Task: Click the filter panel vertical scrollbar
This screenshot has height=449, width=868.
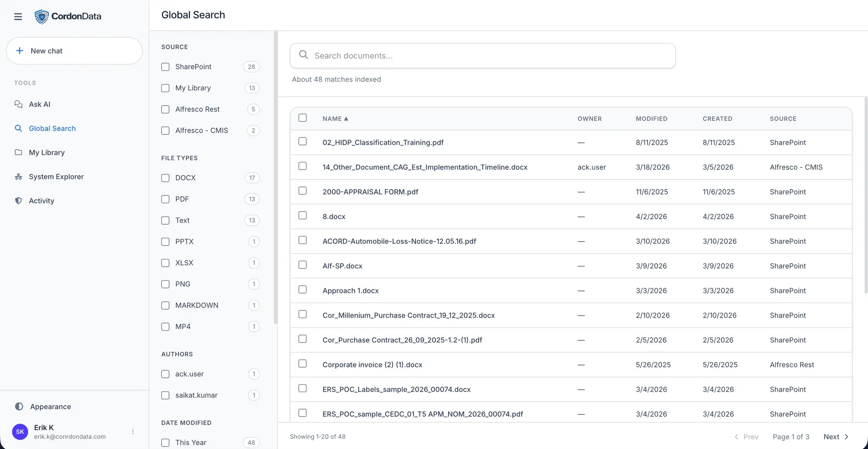Action: [x=275, y=178]
